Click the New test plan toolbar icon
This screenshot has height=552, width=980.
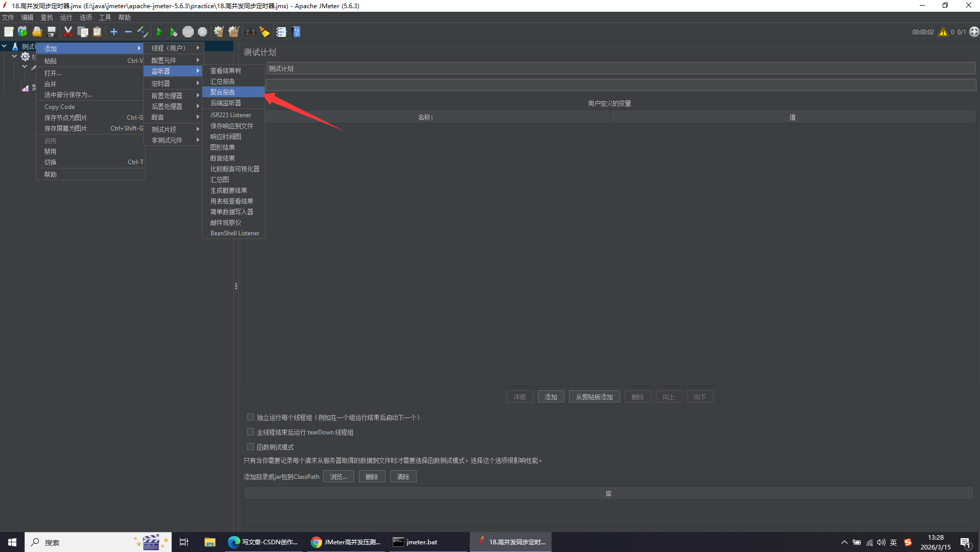coord(9,32)
